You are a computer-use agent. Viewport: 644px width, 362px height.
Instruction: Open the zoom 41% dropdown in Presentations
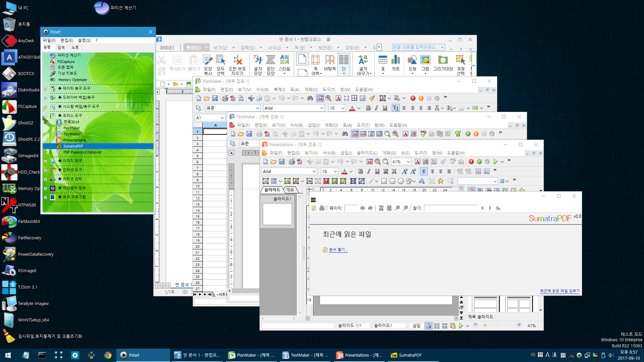point(409,162)
